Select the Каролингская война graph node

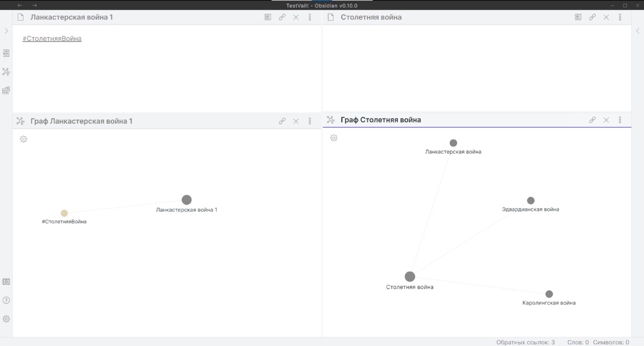(549, 294)
